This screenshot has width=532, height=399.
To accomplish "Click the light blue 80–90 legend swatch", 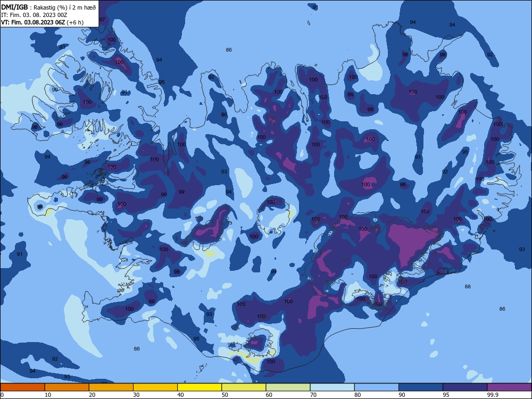I will tap(377, 387).
